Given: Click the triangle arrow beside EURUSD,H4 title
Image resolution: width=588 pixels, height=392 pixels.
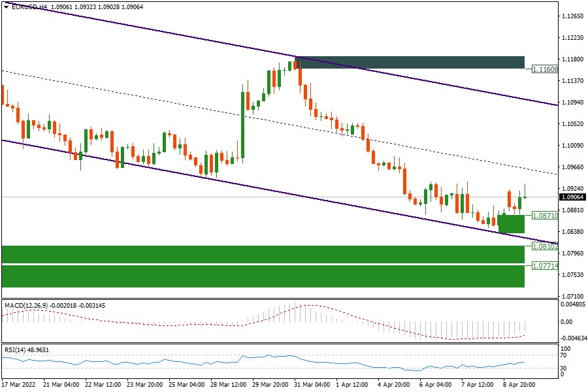Looking at the screenshot, I should (x=6, y=6).
